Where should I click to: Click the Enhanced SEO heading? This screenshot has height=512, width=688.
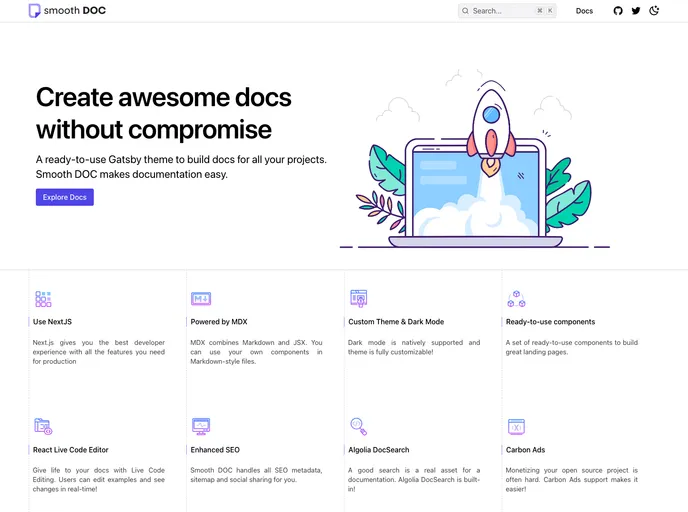pyautogui.click(x=215, y=450)
